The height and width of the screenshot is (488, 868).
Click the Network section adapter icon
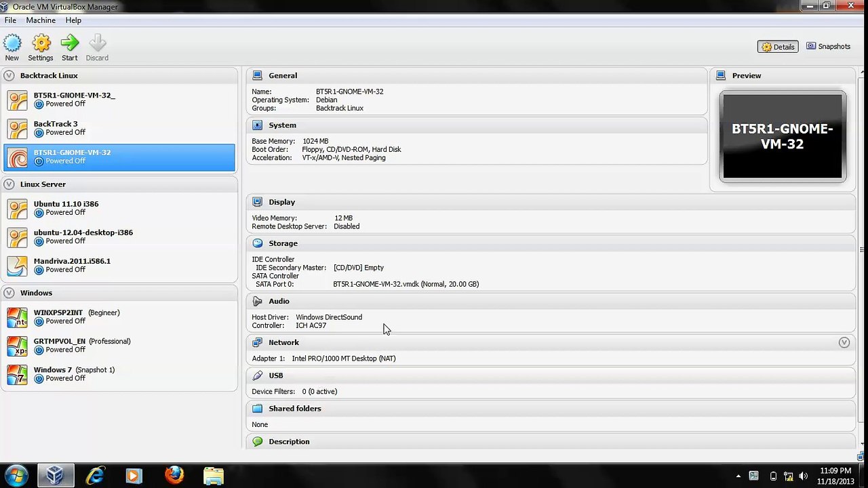click(x=257, y=342)
